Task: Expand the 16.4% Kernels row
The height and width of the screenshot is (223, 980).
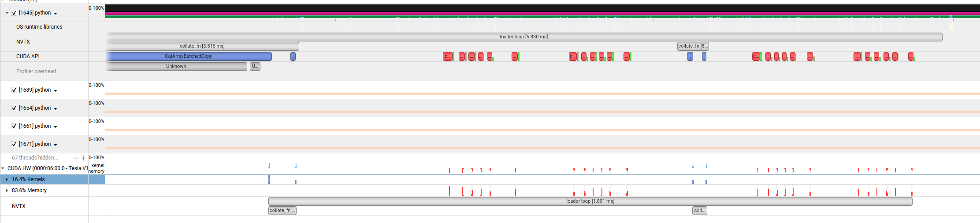Action: 7,179
